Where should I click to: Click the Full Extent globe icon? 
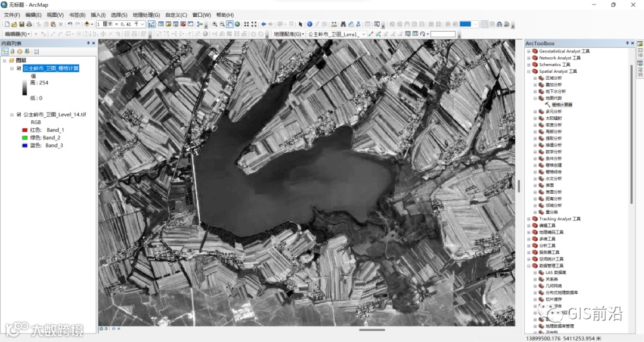click(x=237, y=24)
